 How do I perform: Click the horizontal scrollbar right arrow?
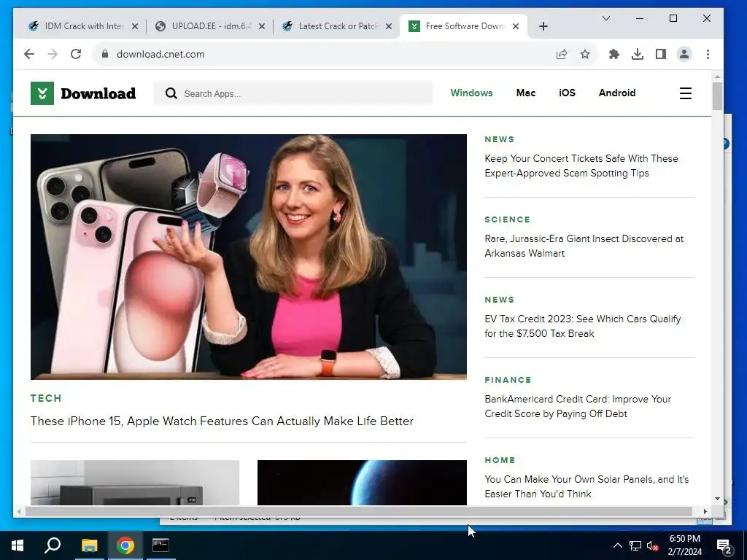tap(705, 511)
